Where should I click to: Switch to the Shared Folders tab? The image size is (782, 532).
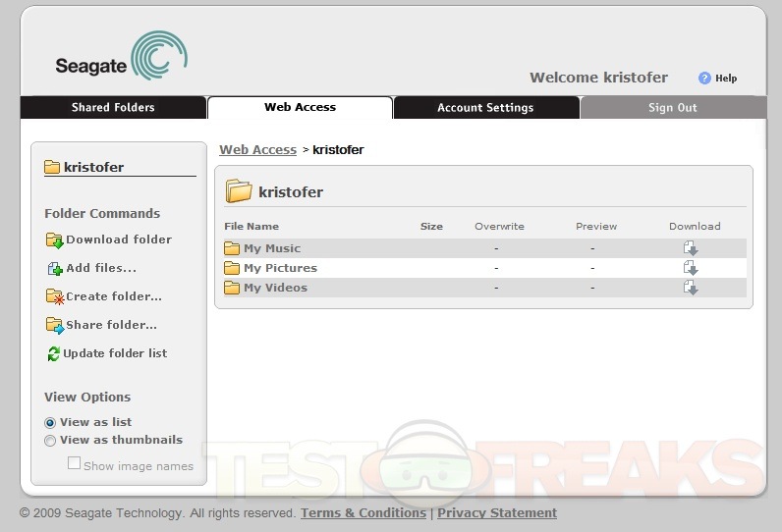tap(113, 108)
